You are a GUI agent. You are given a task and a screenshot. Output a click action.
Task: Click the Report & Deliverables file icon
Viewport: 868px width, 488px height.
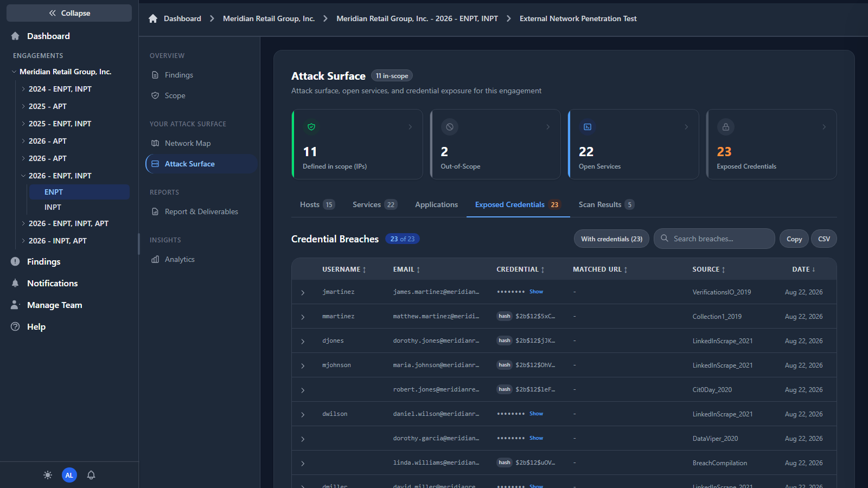coord(155,211)
